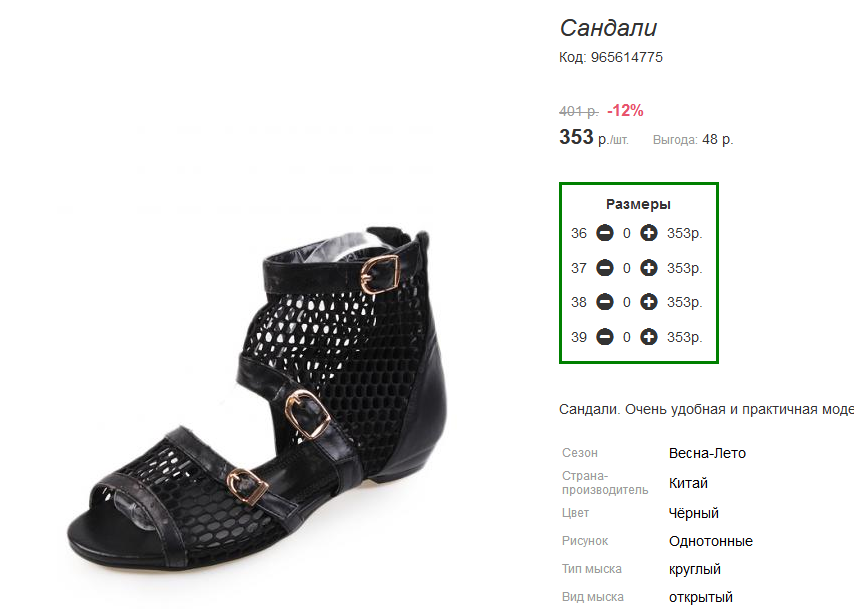Decrease size 36 quantity with minus icon

[x=605, y=234]
